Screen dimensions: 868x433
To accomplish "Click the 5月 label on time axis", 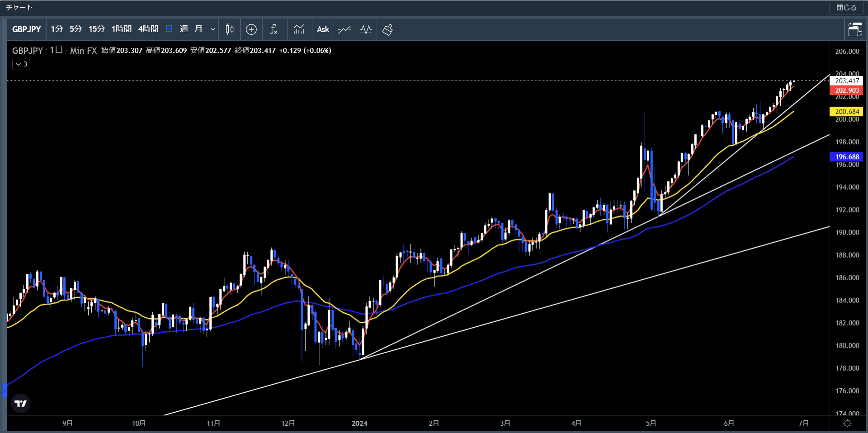I will point(651,424).
